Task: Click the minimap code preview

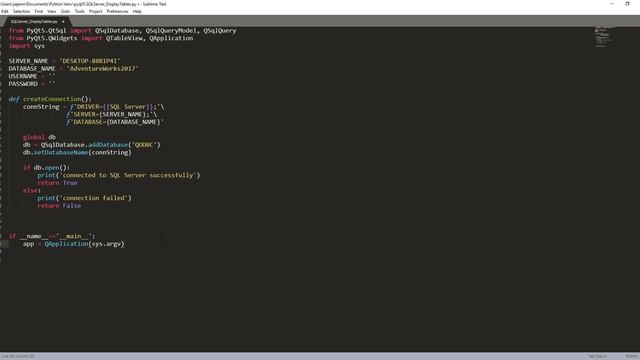Action: point(603,37)
